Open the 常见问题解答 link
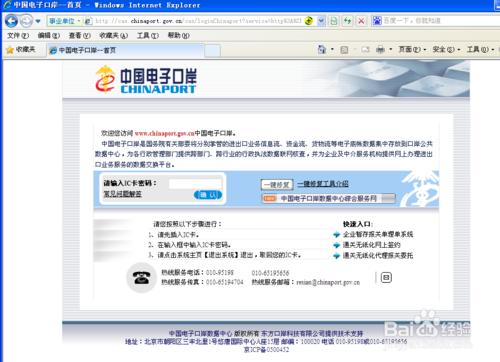 click(x=122, y=194)
